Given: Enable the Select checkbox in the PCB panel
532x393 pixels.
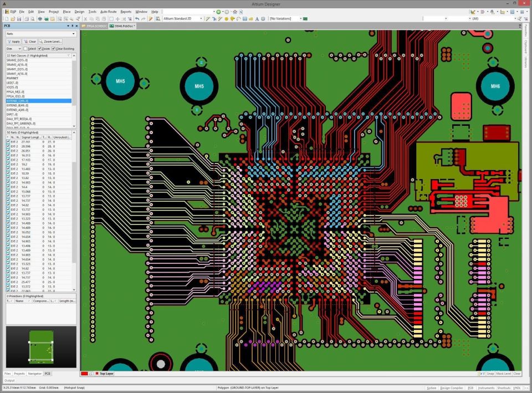Looking at the screenshot, I should click(x=24, y=48).
